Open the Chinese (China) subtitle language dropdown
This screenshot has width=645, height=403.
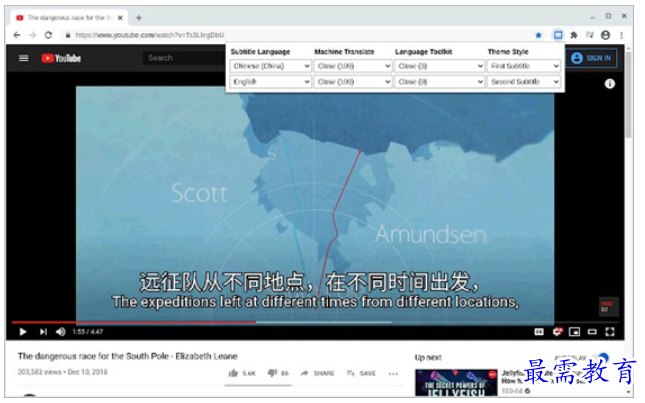pyautogui.click(x=270, y=66)
